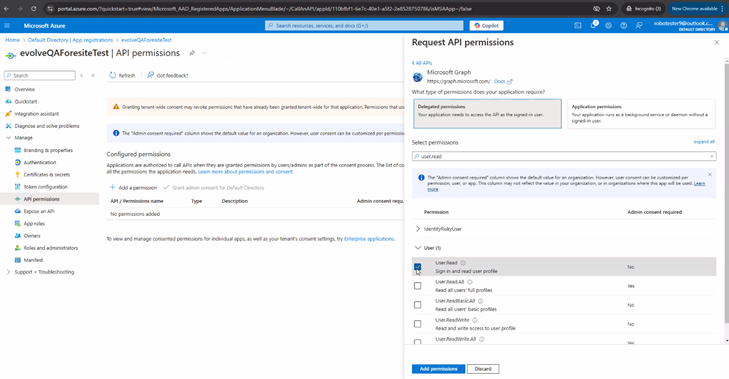Open the notifications bell

pyautogui.click(x=593, y=26)
